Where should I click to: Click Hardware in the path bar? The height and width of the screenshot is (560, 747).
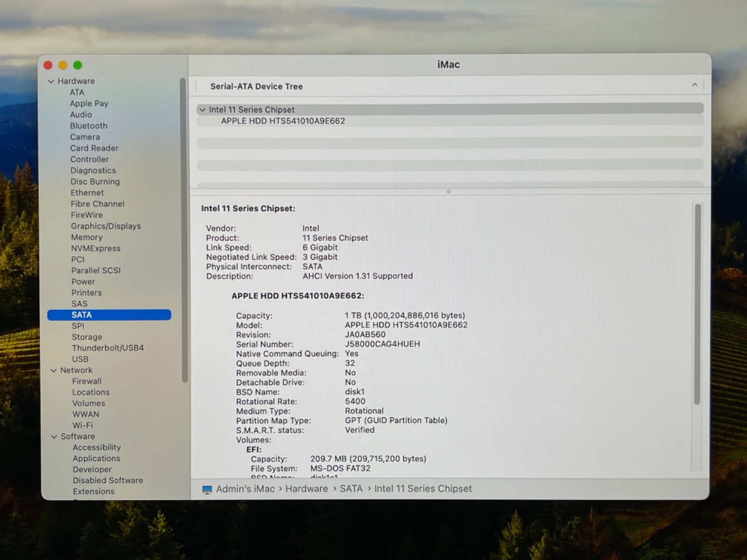[x=307, y=489]
